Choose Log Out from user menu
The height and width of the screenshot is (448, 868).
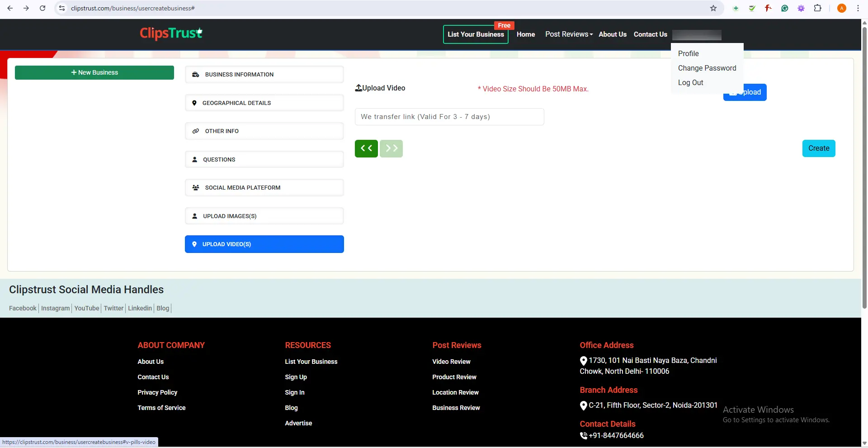[x=690, y=82]
